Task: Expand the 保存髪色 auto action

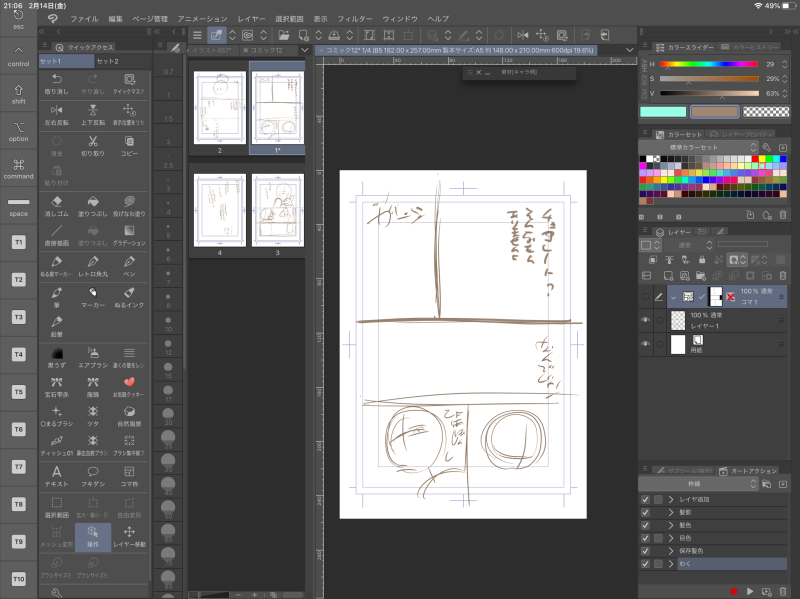Action: (x=671, y=551)
